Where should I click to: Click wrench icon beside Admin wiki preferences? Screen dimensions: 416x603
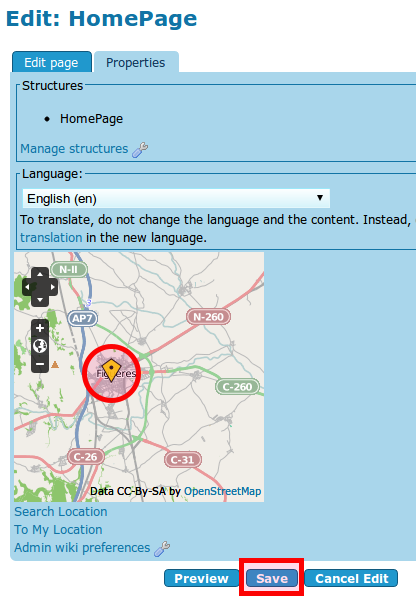(162, 549)
